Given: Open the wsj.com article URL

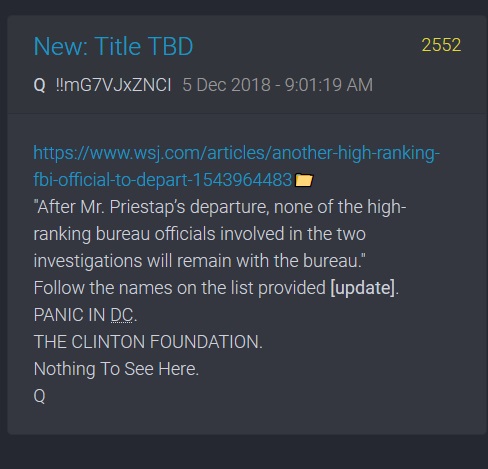Looking at the screenshot, I should pos(237,166).
